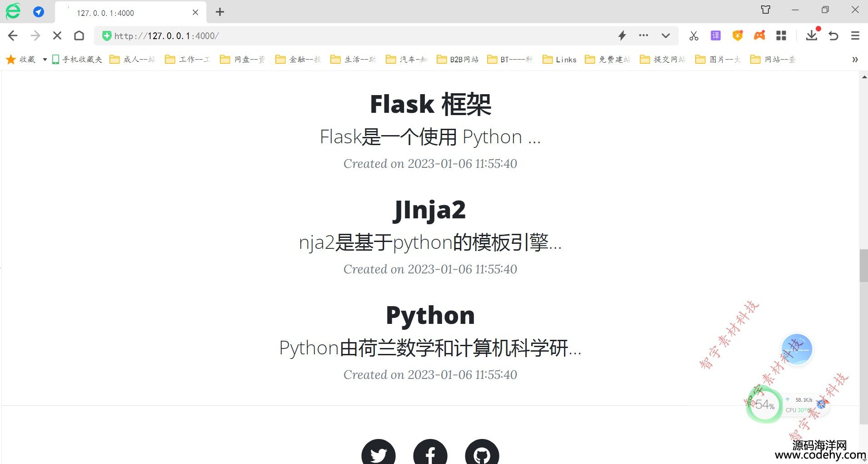The height and width of the screenshot is (464, 868).
Task: Go back to previous page
Action: (x=13, y=35)
